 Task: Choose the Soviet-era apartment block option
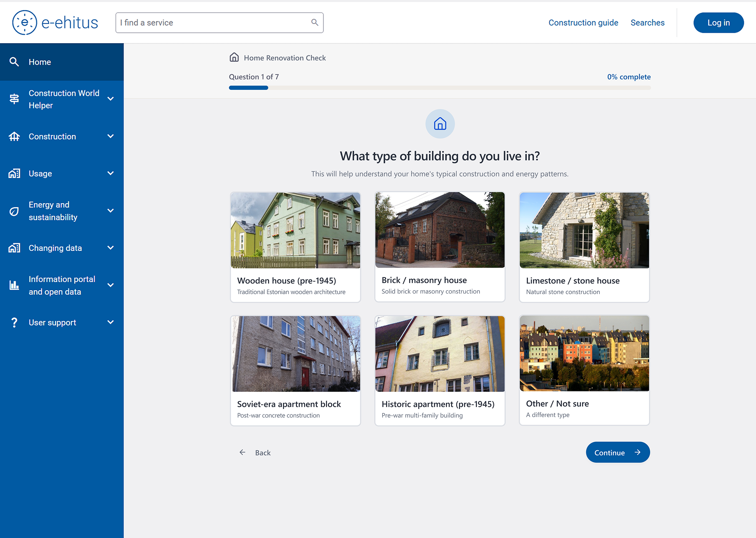(x=295, y=370)
